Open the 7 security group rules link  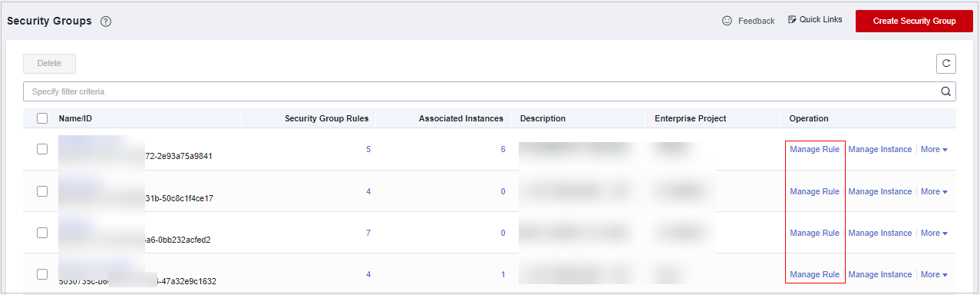click(368, 233)
